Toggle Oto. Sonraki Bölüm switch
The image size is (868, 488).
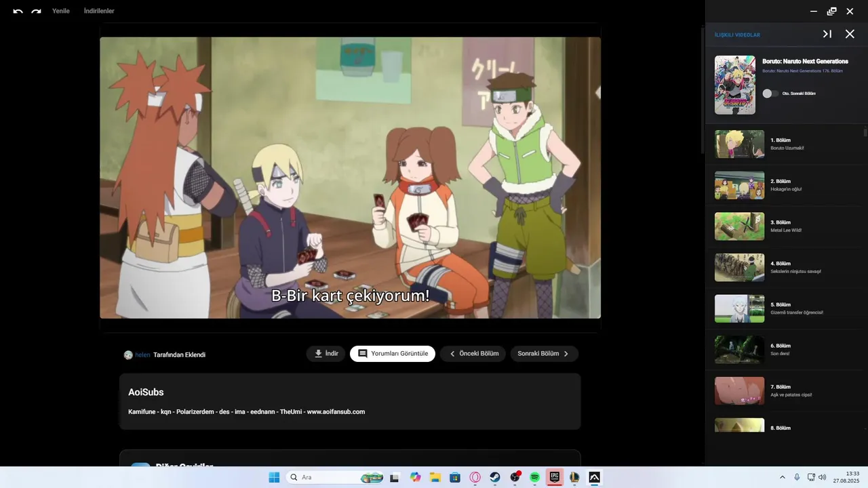click(770, 94)
